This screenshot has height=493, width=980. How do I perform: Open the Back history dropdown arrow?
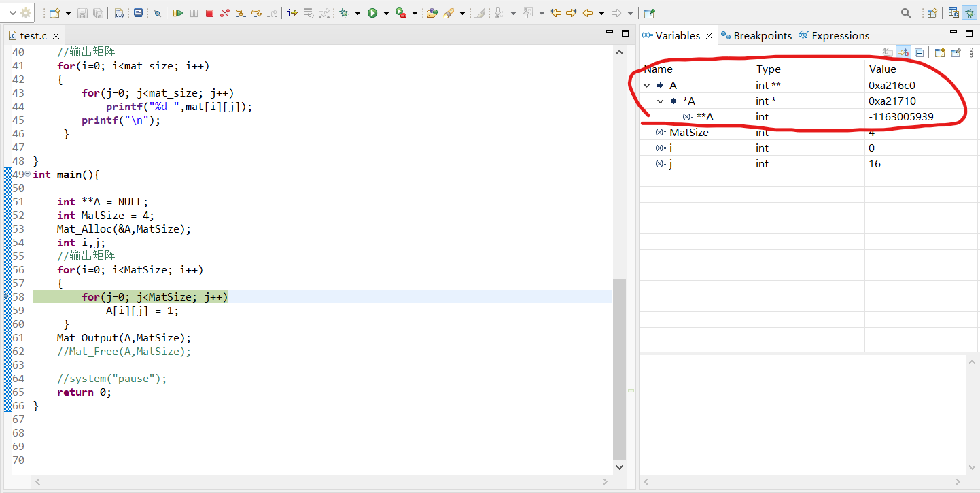point(601,13)
